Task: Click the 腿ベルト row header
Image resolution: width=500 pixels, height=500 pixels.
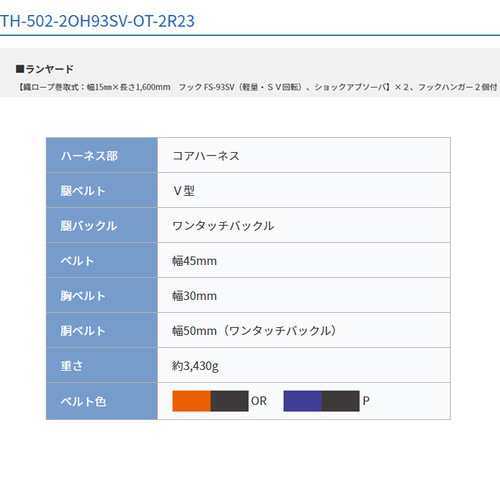Action: pyautogui.click(x=102, y=190)
